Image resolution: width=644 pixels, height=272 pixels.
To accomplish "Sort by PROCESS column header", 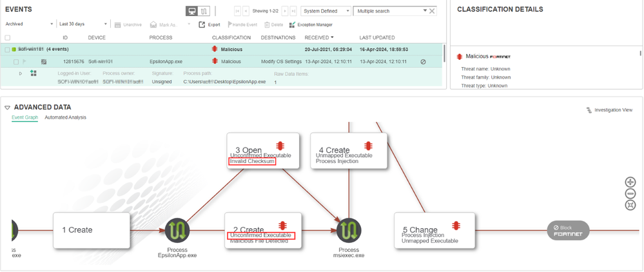I will 161,37.
